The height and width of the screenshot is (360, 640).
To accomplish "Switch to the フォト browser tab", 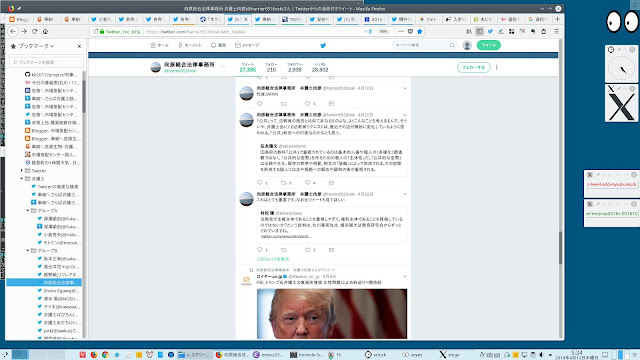I will 429,19.
